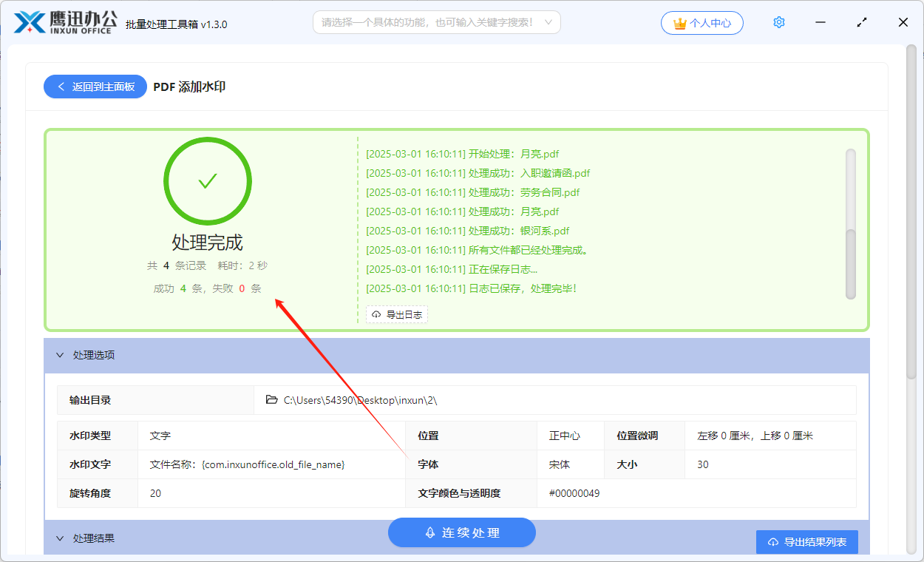Click log line 开始处理：月亮.pdf

pos(463,154)
